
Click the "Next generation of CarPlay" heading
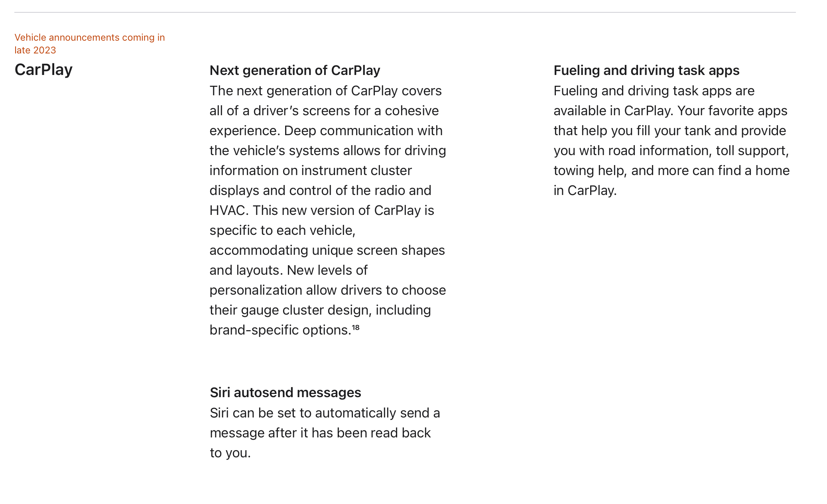point(295,70)
